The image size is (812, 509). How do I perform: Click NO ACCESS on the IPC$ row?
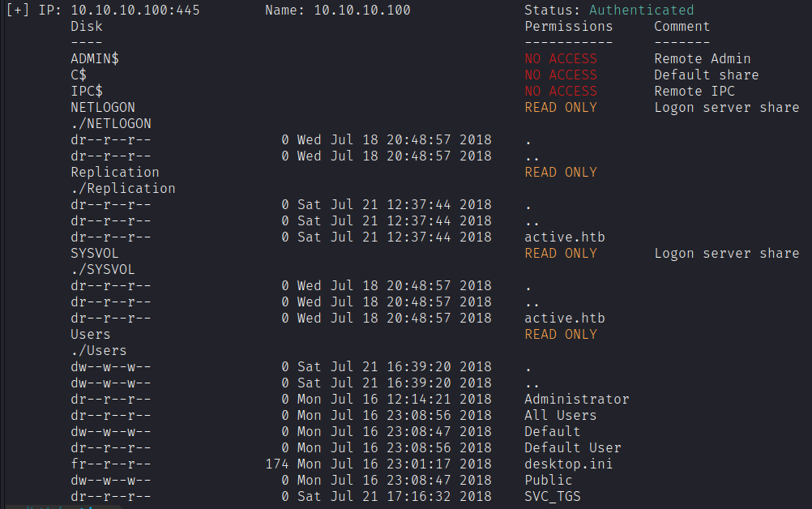(x=561, y=91)
